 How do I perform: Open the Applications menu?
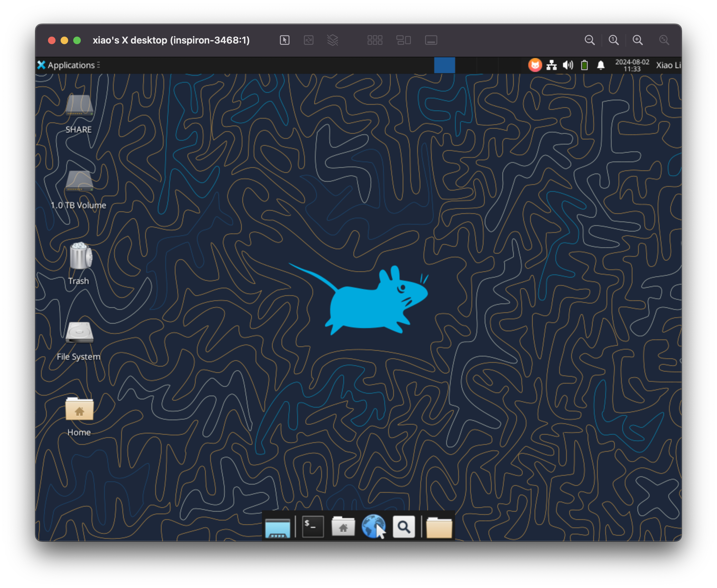pos(68,65)
